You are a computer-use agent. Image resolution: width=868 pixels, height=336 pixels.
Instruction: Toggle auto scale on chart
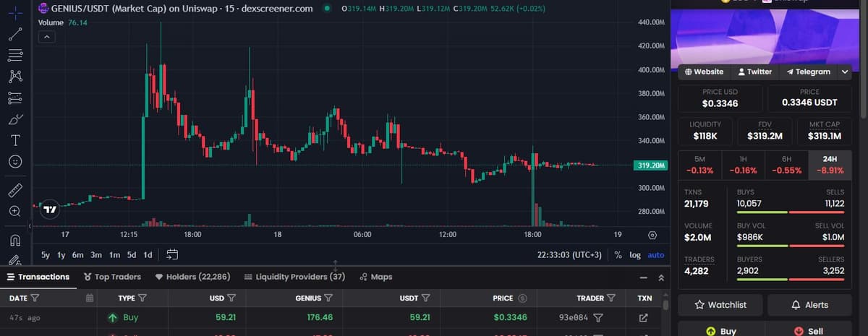coord(655,254)
